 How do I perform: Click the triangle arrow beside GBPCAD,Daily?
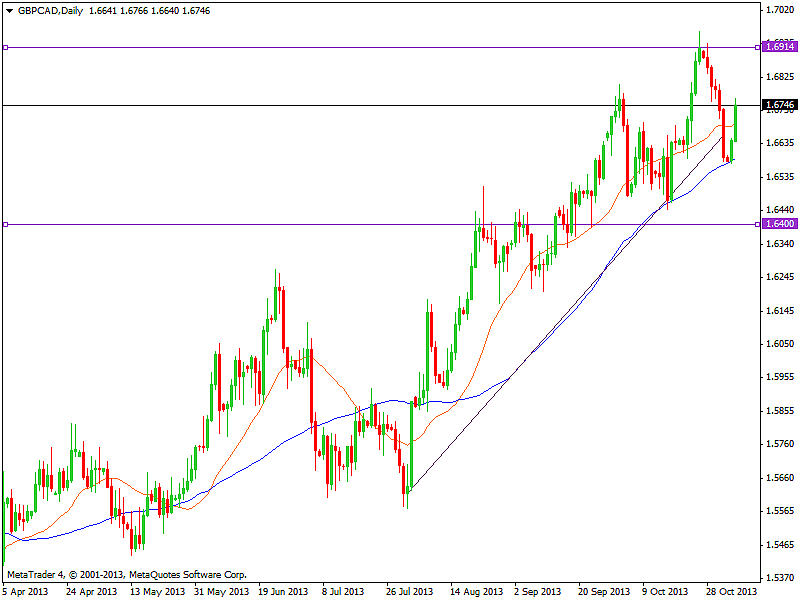click(x=9, y=9)
